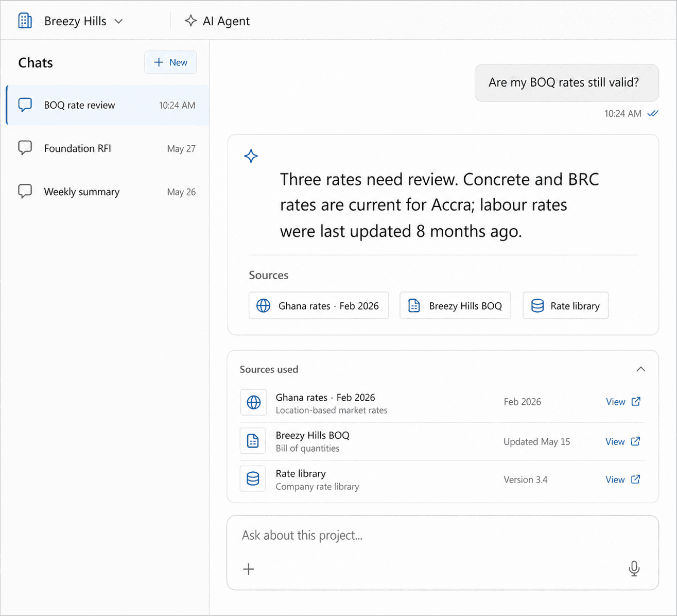Click the Weekly summary chat bubble icon
This screenshot has width=677, height=616.
pos(25,192)
